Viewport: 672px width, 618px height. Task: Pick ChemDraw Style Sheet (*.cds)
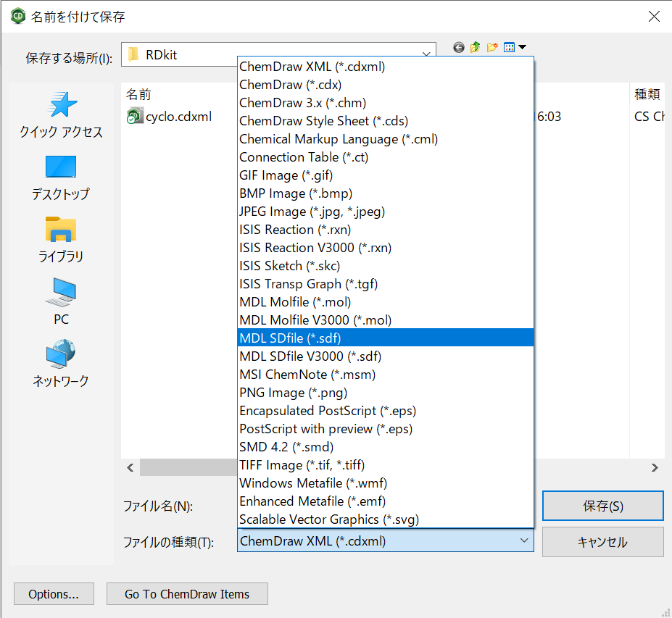(385, 121)
